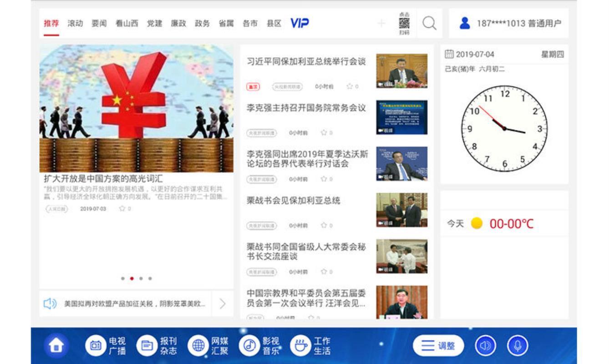
Task: Select the second carousel indicator dot
Action: point(132,279)
